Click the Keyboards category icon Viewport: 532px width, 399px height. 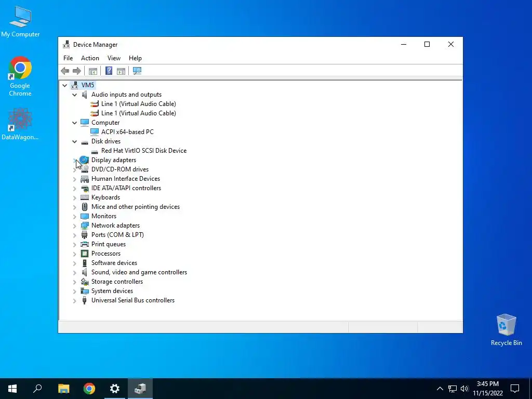coord(85,197)
